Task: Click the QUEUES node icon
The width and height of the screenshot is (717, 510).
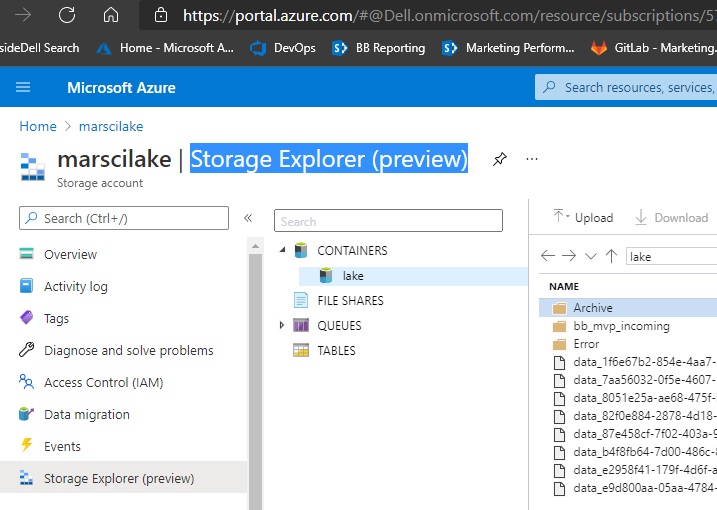Action: (x=301, y=325)
